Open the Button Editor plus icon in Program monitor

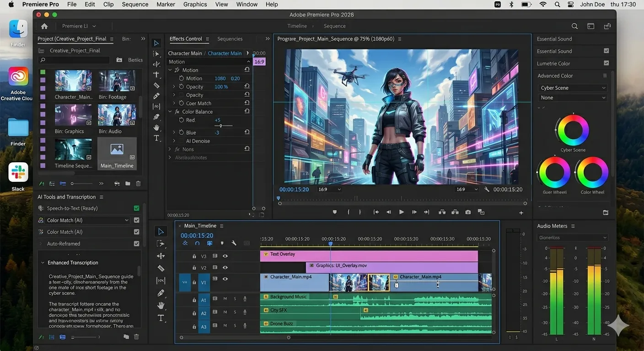[521, 213]
